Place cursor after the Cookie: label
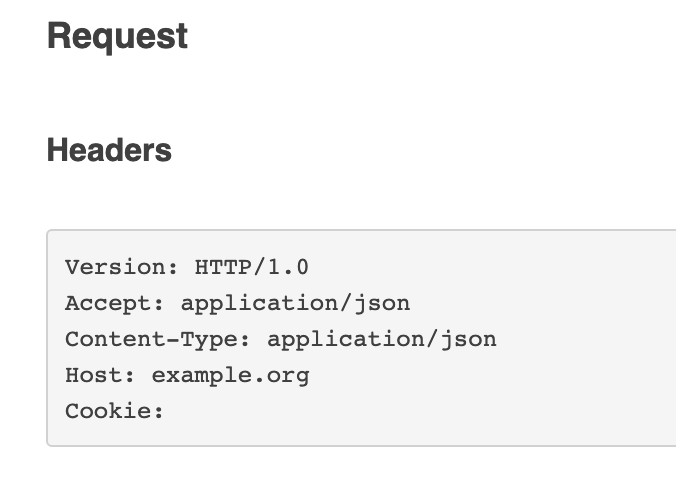Viewport: 676px width, 488px height. pos(169,411)
